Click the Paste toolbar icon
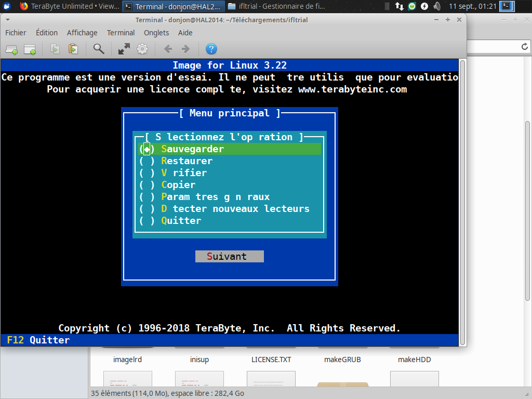Screen dimensions: 532x399 [x=73, y=49]
